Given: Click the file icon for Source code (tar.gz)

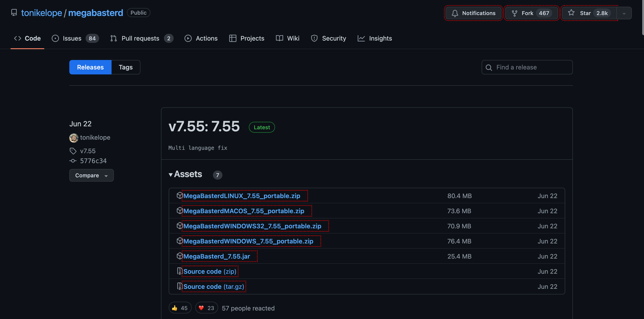Looking at the screenshot, I should tap(180, 286).
